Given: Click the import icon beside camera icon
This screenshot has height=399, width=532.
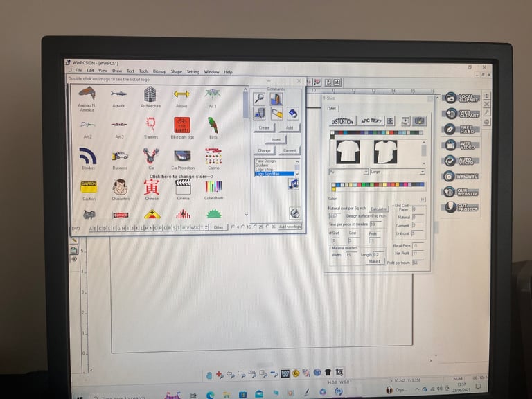Looking at the screenshot, I should point(405,121).
